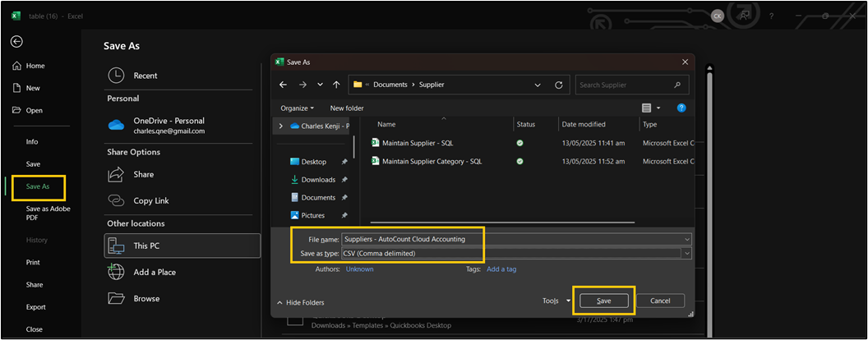Select New in the Excel sidebar
The image size is (868, 340).
[x=26, y=88]
